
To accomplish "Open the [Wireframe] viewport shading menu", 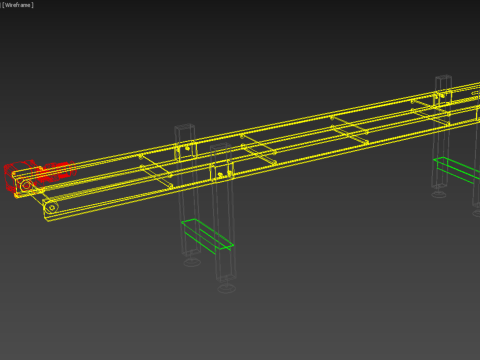I will (x=18, y=5).
